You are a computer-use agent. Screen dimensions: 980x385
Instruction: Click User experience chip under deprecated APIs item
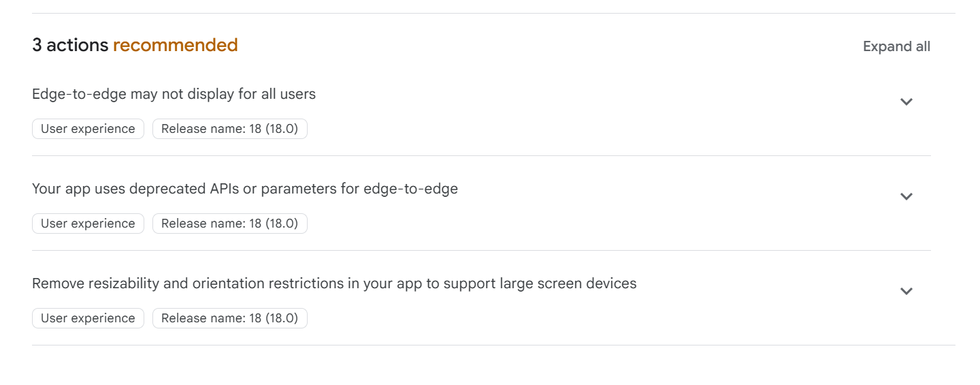coord(88,224)
